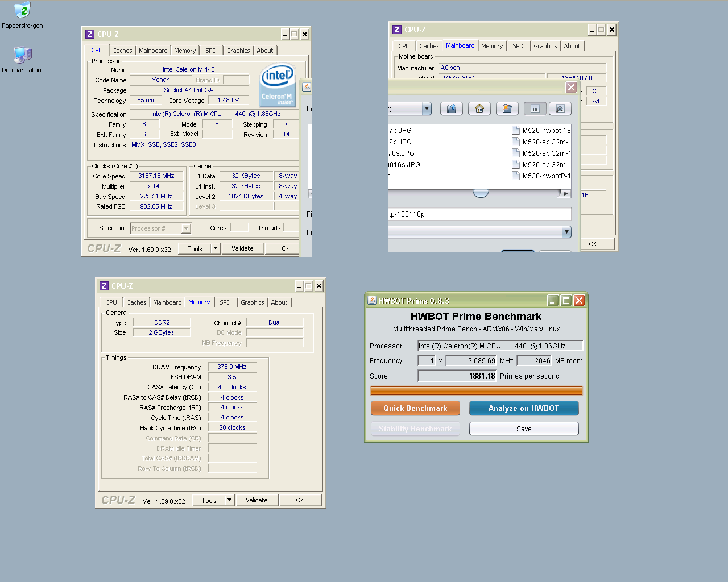Image resolution: width=728 pixels, height=582 pixels.
Task: Open the Tools dropdown arrow in the CPU-Z processor window
Action: coord(215,248)
